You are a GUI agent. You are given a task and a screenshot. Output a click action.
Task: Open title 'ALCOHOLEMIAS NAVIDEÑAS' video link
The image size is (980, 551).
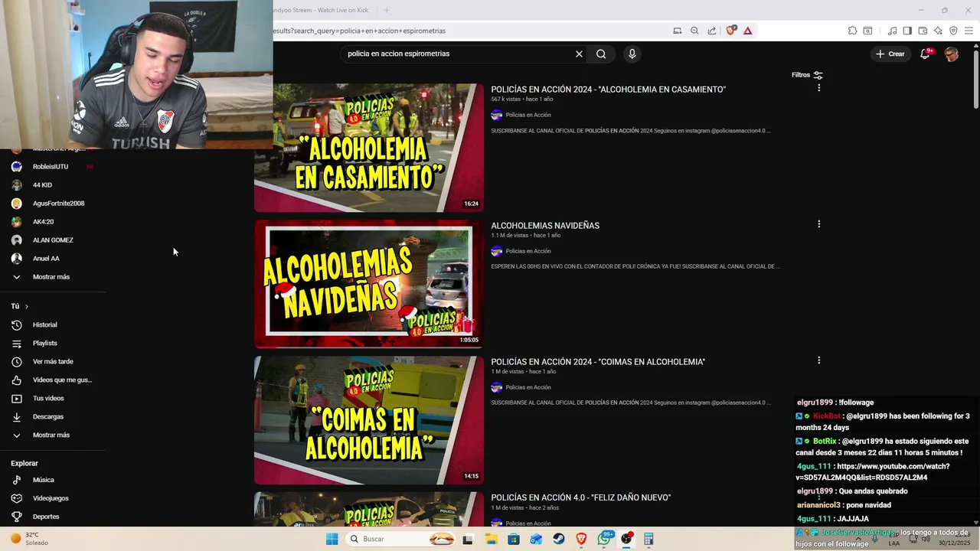tap(545, 226)
